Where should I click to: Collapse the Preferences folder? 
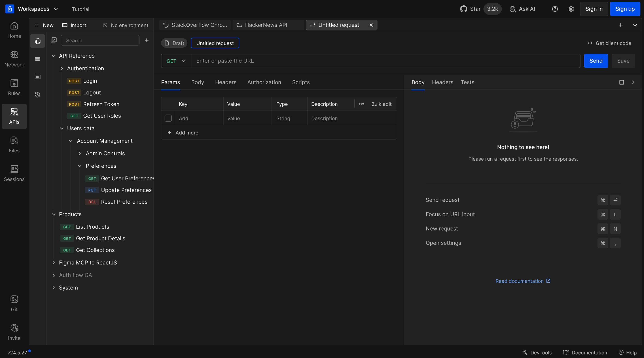pos(80,166)
